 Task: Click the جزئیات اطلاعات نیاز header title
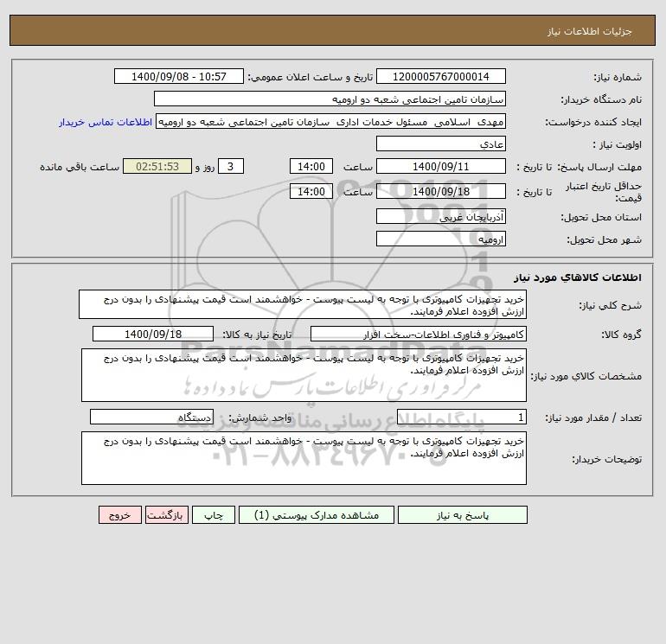pos(590,31)
